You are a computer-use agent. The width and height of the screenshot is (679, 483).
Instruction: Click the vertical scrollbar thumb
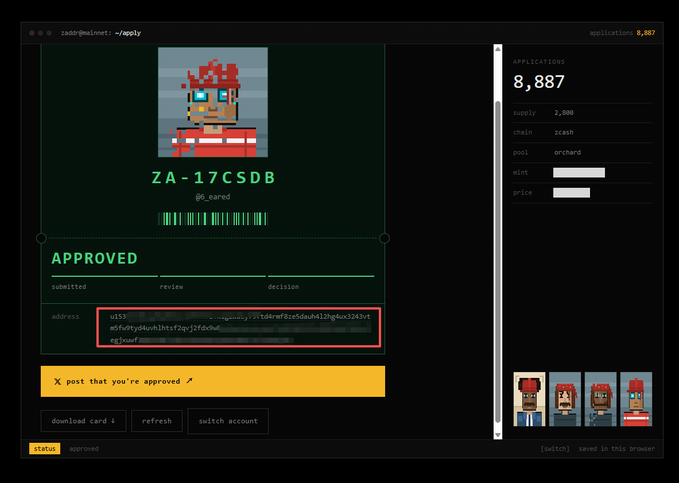pos(498,262)
